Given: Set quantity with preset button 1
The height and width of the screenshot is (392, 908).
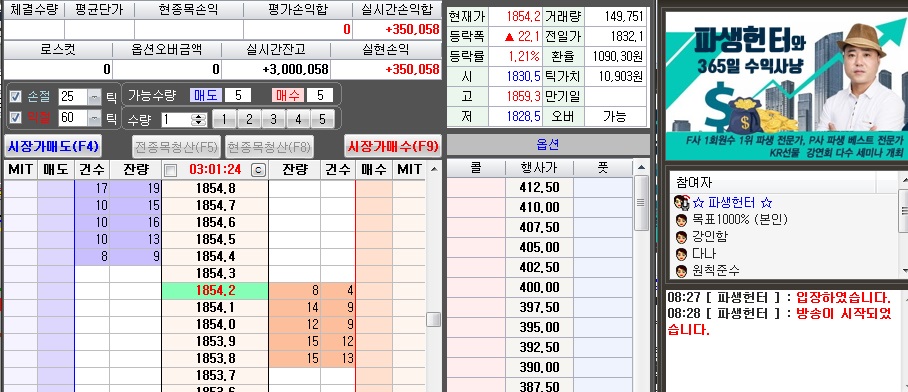Looking at the screenshot, I should tap(224, 119).
